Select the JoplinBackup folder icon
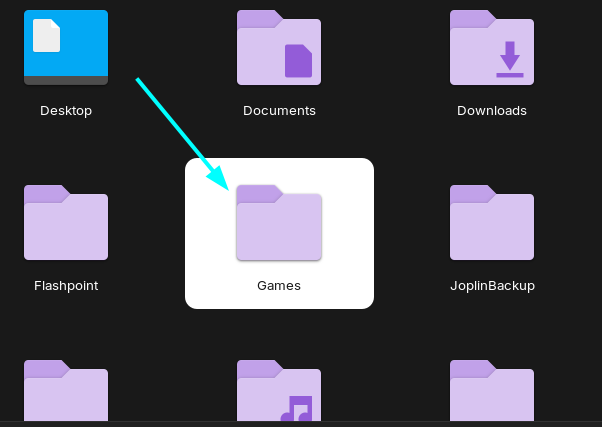Viewport: 602px width, 427px height. click(x=492, y=222)
